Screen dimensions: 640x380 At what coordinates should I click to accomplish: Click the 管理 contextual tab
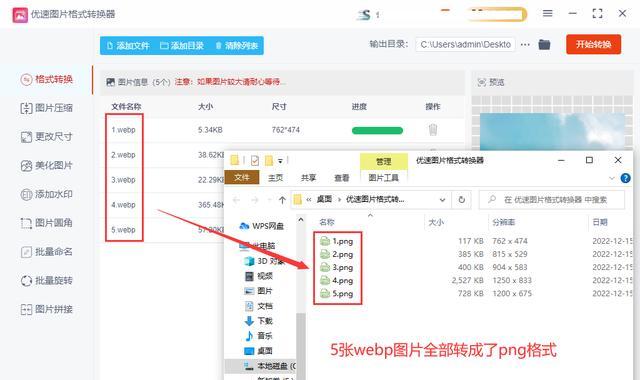tap(384, 162)
